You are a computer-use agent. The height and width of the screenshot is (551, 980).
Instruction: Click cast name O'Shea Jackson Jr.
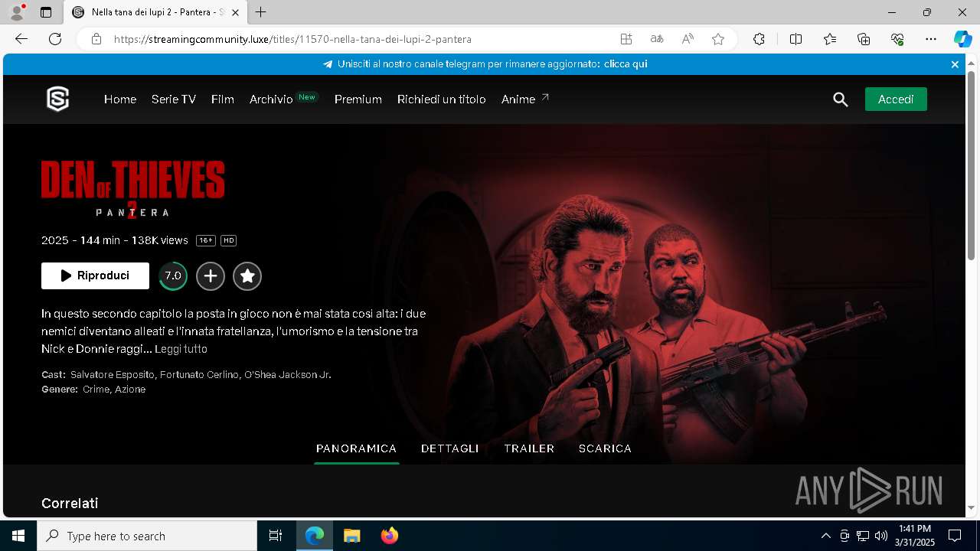click(x=288, y=375)
